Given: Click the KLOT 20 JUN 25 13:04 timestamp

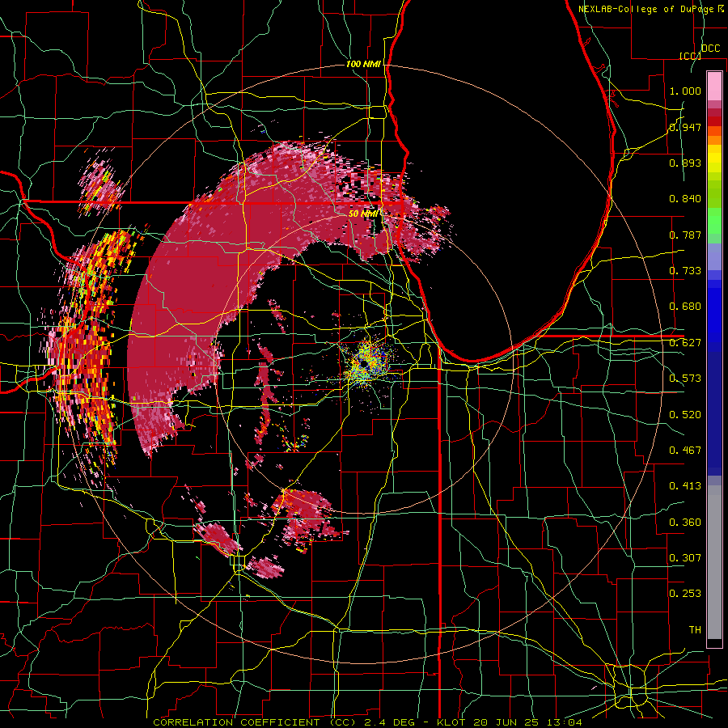Looking at the screenshot, I should (510, 722).
